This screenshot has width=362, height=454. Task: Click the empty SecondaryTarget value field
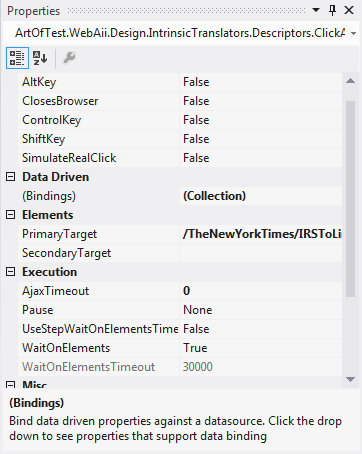[261, 253]
